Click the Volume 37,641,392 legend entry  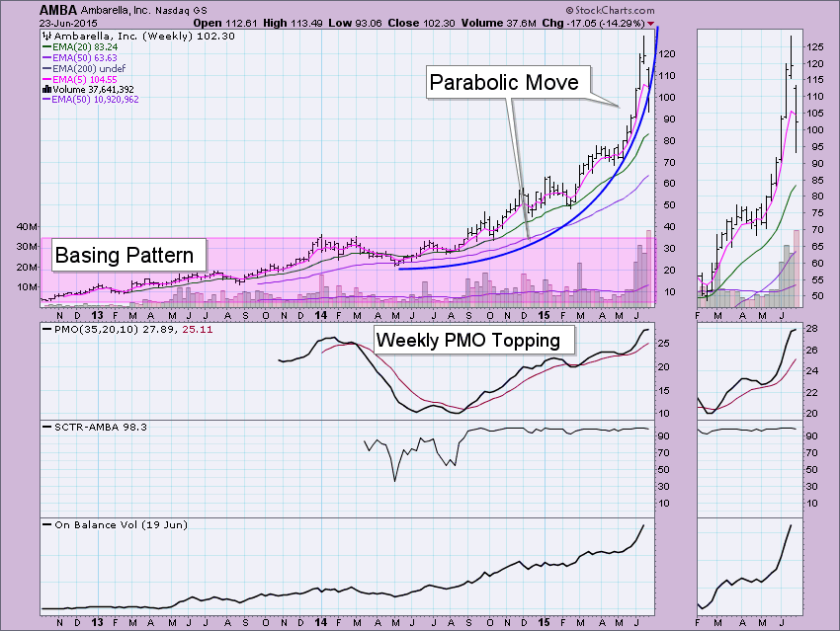coord(88,90)
